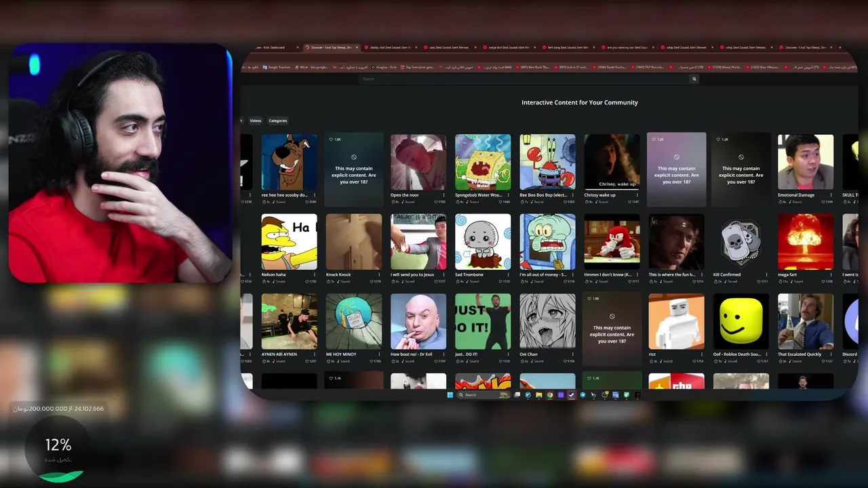The height and width of the screenshot is (488, 868).
Task: Open the Top Sensitive bookmark
Action: (x=418, y=67)
